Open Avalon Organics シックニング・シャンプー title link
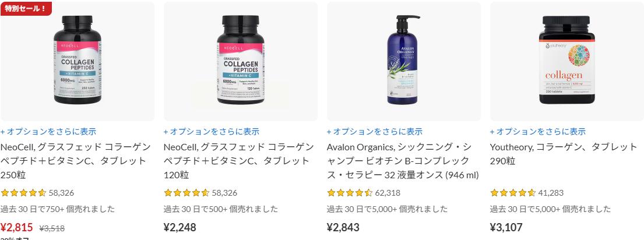Viewport: 644px width, 240px height. tap(403, 161)
